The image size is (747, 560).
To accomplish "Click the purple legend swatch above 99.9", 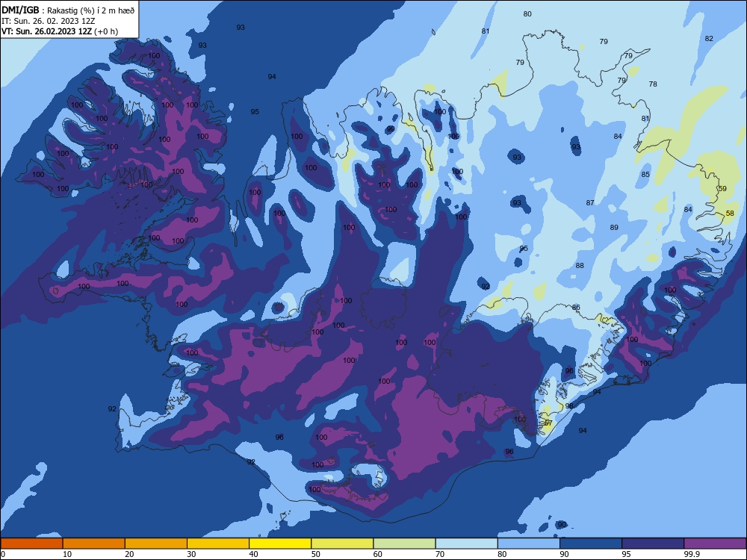I will [715, 544].
